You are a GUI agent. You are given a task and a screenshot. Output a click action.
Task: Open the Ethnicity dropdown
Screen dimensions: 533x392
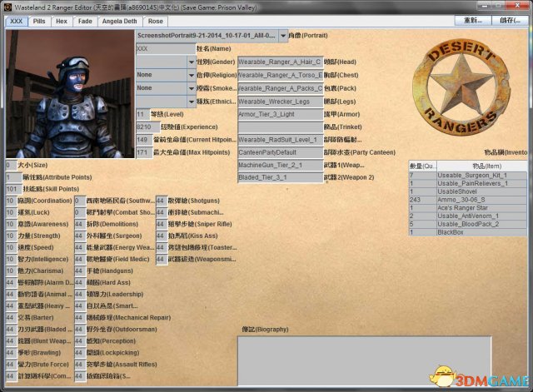pyautogui.click(x=191, y=101)
